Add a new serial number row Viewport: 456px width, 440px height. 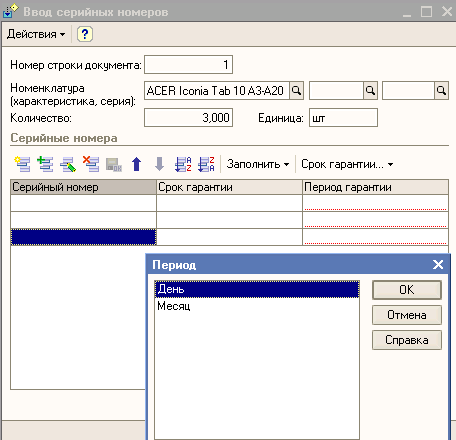tap(22, 164)
